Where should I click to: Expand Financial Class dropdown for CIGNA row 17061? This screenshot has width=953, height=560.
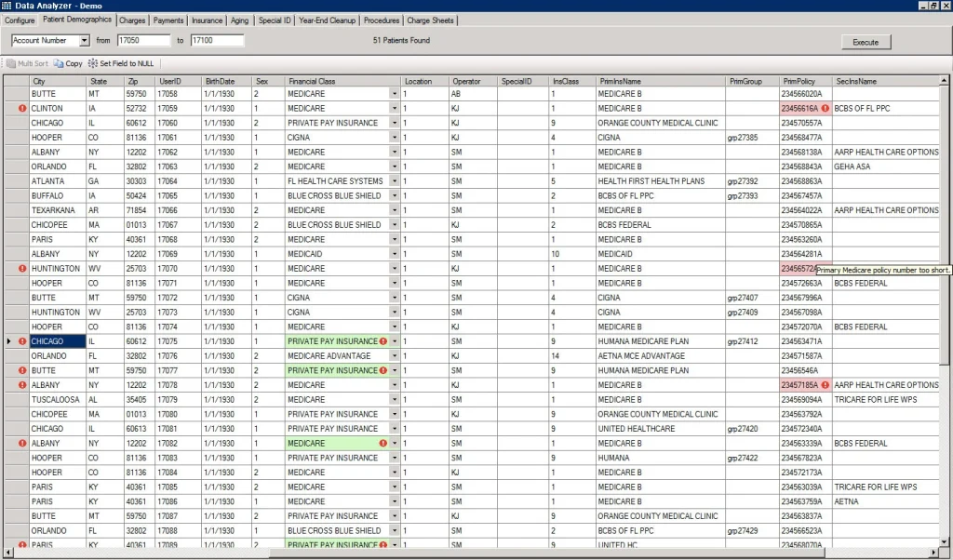(395, 138)
